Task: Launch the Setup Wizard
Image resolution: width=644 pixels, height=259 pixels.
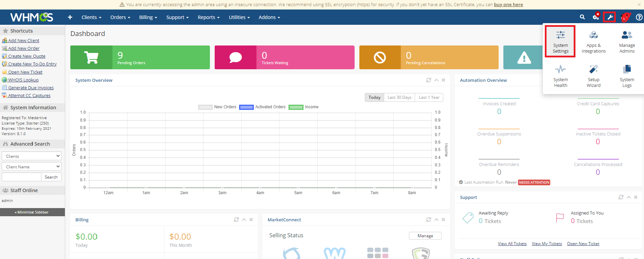Action: [x=593, y=76]
